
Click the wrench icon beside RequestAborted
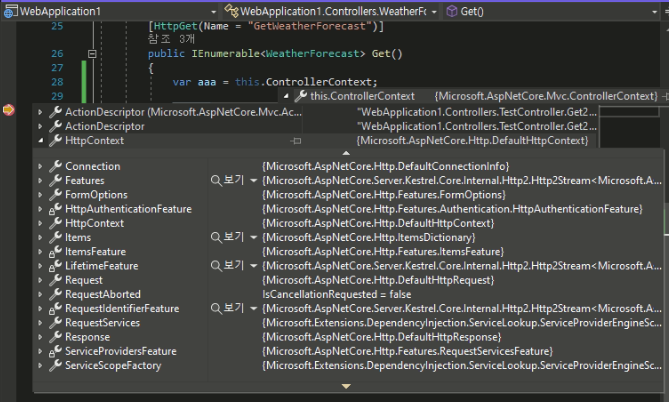[x=55, y=294]
